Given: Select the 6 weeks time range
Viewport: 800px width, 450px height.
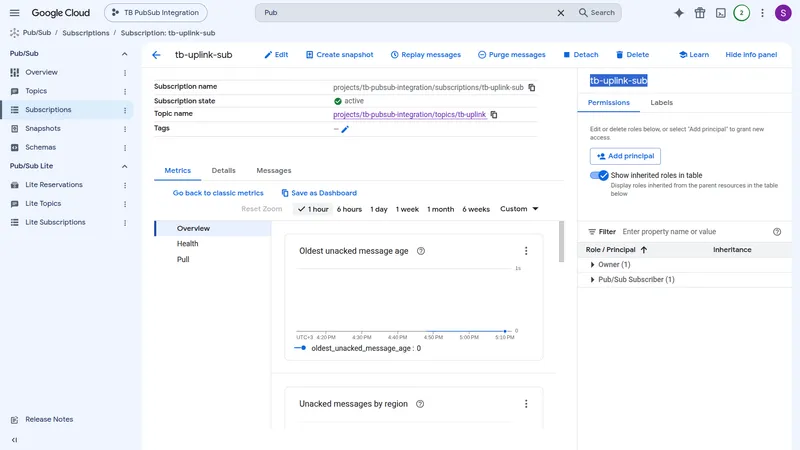Looking at the screenshot, I should (476, 209).
